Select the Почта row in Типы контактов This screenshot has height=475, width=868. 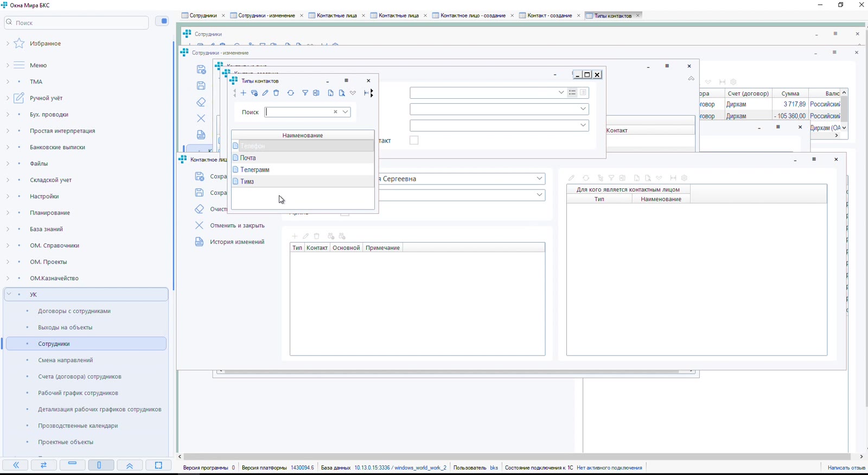[x=303, y=158]
